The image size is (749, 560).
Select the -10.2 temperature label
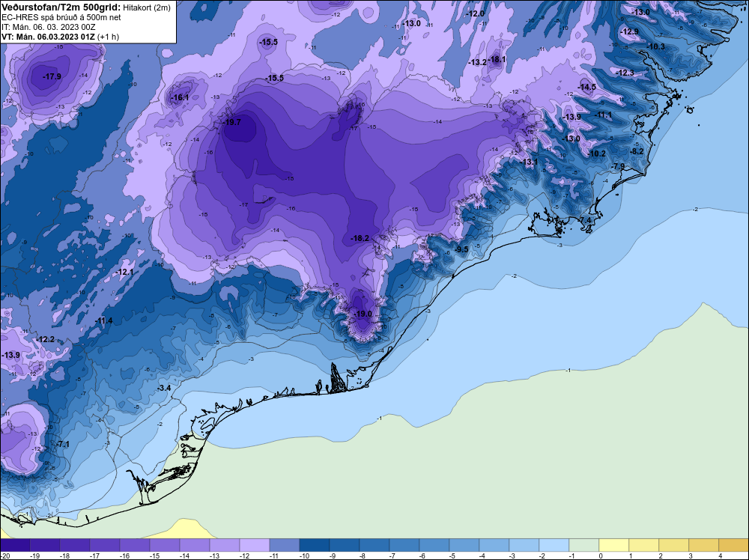[x=597, y=153]
